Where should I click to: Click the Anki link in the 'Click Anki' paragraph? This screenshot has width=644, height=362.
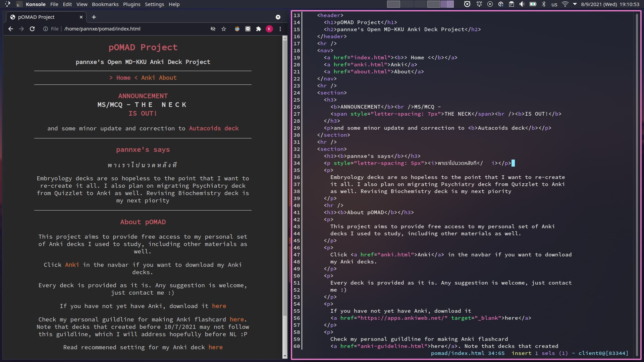pyautogui.click(x=72, y=265)
